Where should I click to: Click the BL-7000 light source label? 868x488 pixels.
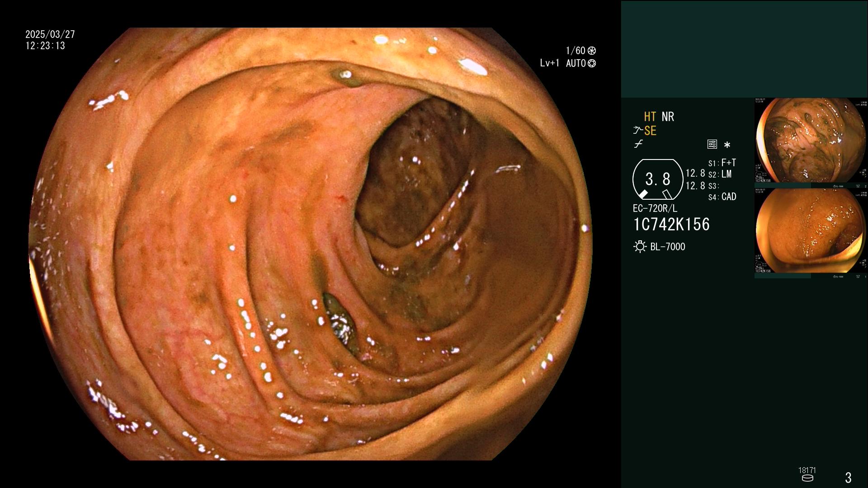click(x=668, y=247)
